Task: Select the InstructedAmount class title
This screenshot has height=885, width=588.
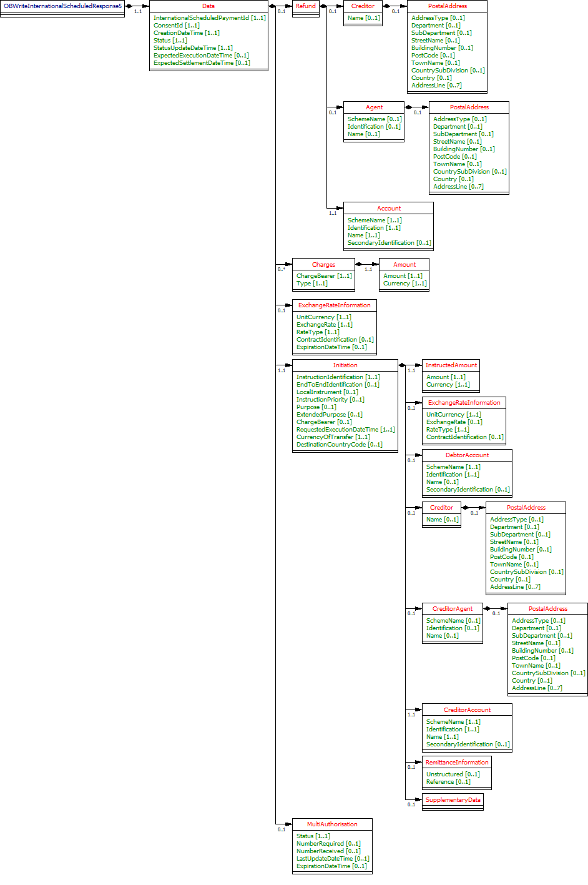Action: 451,365
